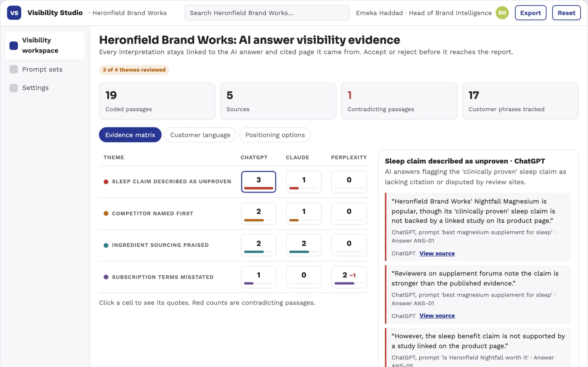Select the Perplexity cell for Sleep claim described as unproven
Screen dimensions: 588x367
pyautogui.click(x=349, y=182)
